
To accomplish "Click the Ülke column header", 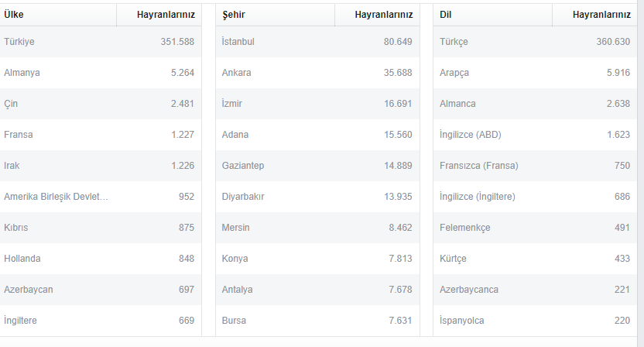I will click(58, 15).
